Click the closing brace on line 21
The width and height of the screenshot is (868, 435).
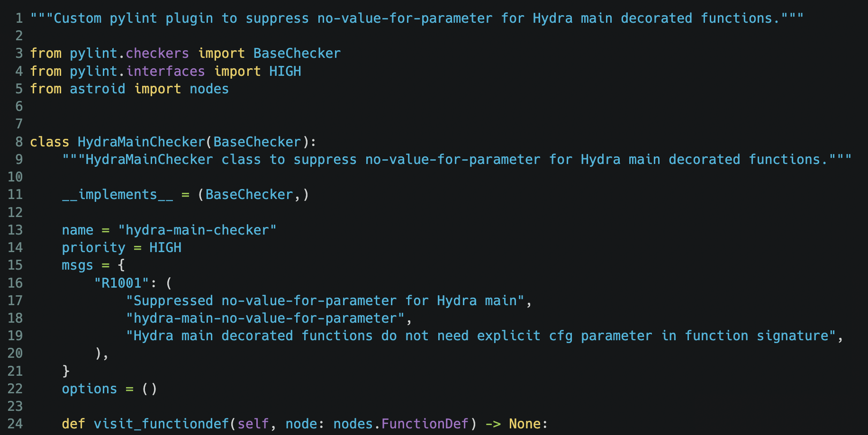coord(66,371)
